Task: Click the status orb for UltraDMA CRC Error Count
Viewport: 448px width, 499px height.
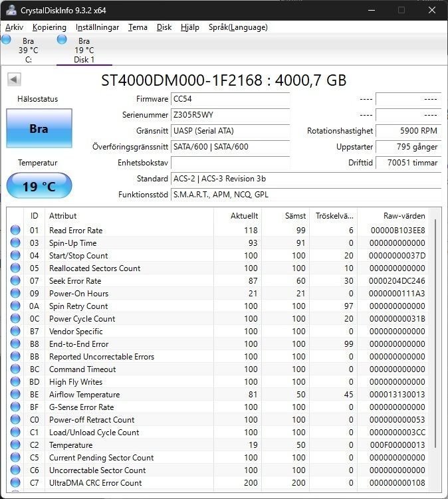Action: tap(15, 483)
